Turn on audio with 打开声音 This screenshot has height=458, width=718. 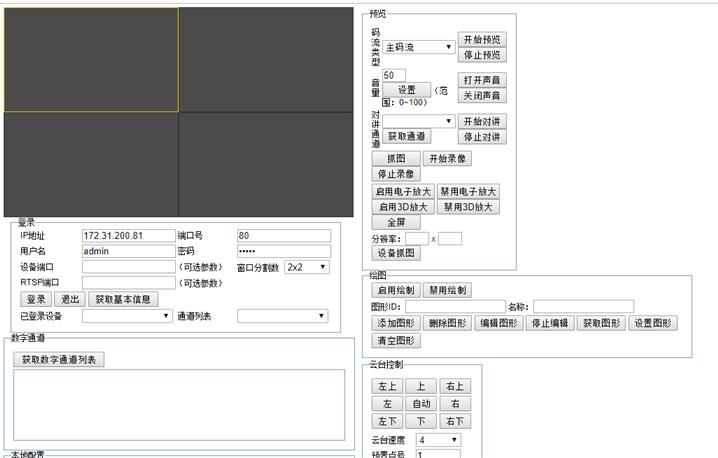(x=483, y=80)
